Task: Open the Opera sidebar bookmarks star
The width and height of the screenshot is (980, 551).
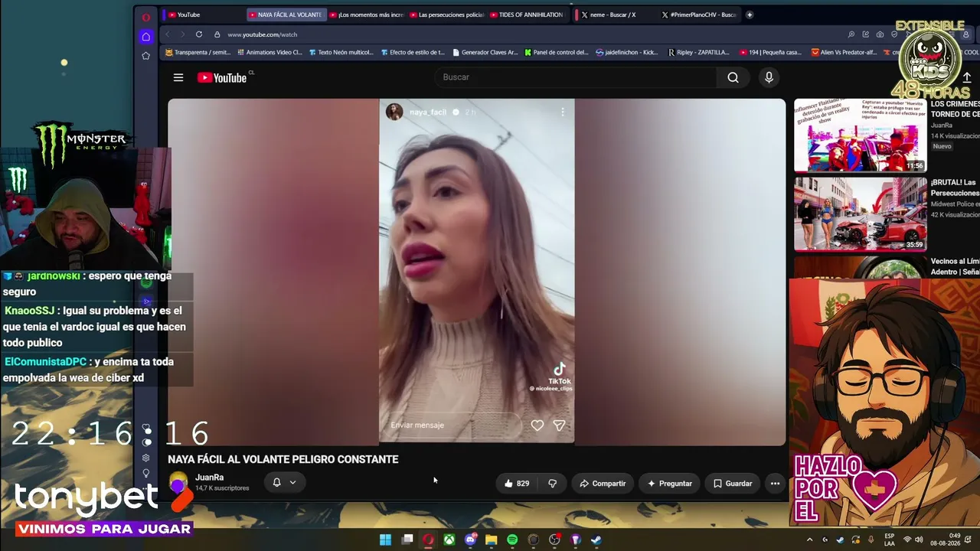Action: (x=146, y=56)
